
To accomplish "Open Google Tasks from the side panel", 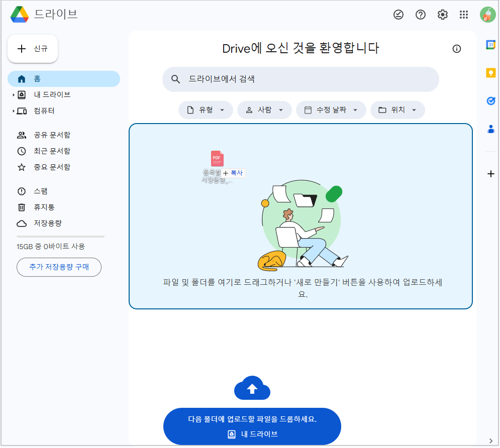I will coord(491,101).
